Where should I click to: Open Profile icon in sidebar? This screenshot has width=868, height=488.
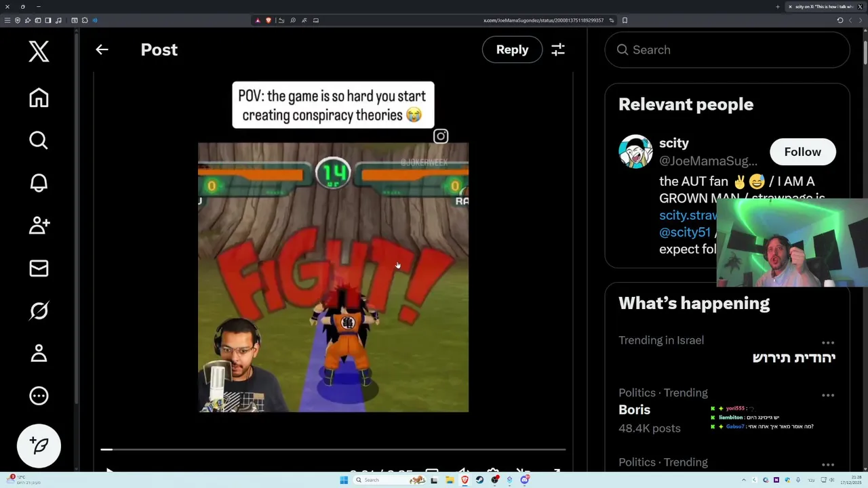pyautogui.click(x=39, y=353)
